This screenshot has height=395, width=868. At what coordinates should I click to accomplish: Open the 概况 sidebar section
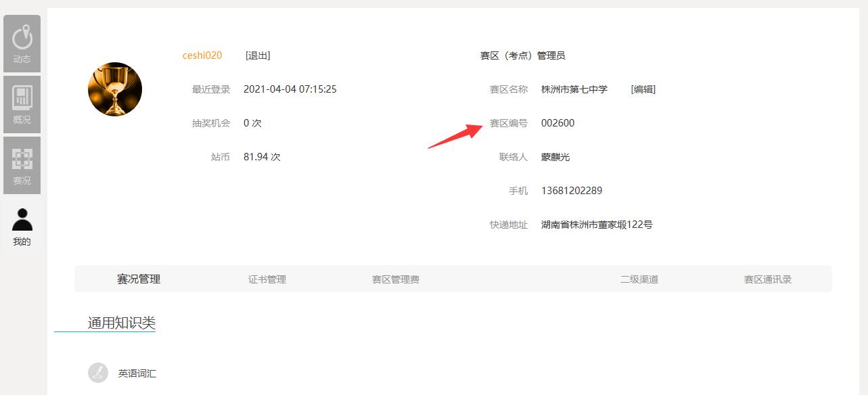(x=22, y=105)
